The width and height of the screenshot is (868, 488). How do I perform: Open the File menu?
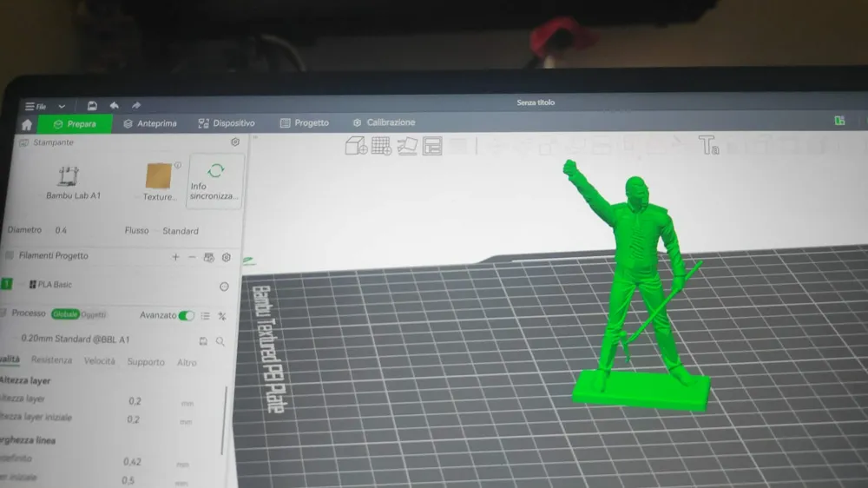(36, 106)
